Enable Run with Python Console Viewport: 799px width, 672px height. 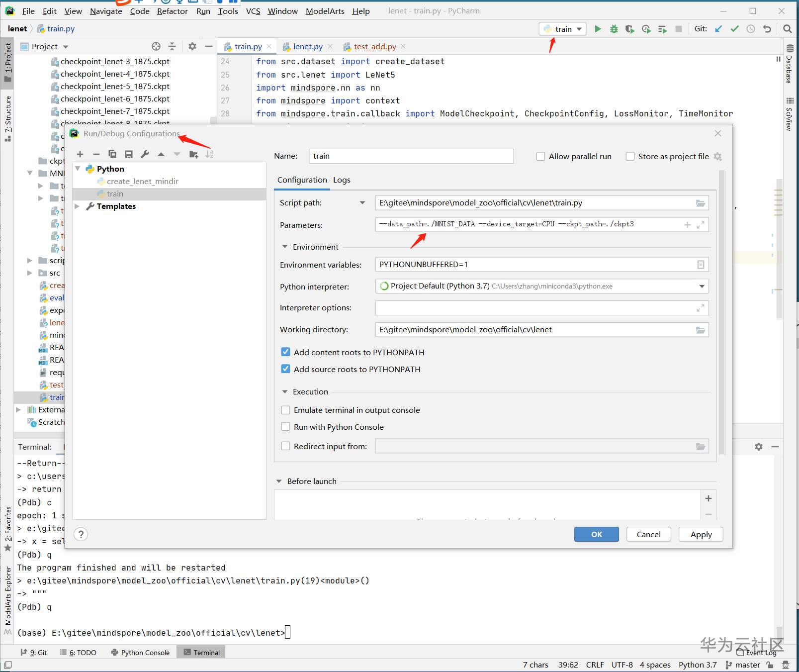point(285,427)
